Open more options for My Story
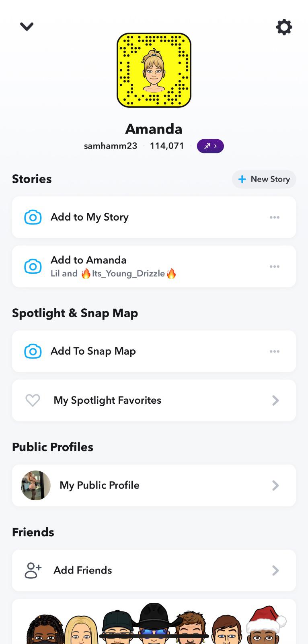The width and height of the screenshot is (308, 644). (x=275, y=217)
